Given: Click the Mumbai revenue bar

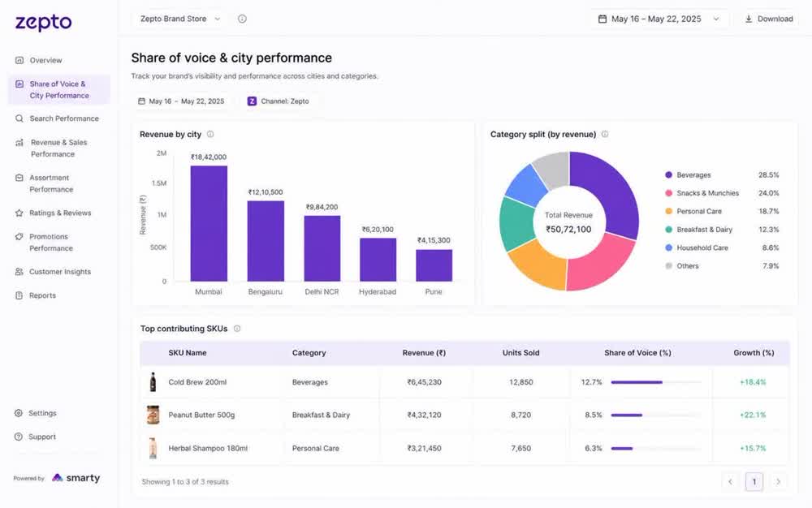Looking at the screenshot, I should pos(209,223).
